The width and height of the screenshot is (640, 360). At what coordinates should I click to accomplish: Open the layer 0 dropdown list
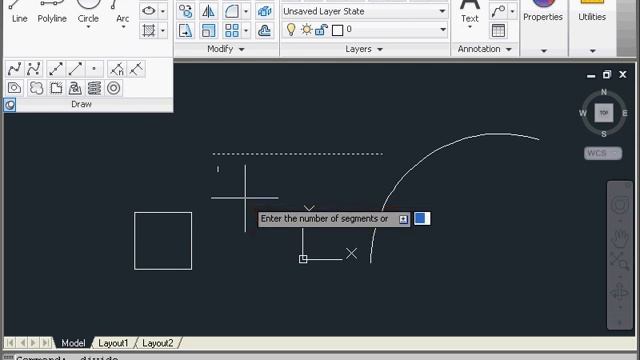coord(443,29)
